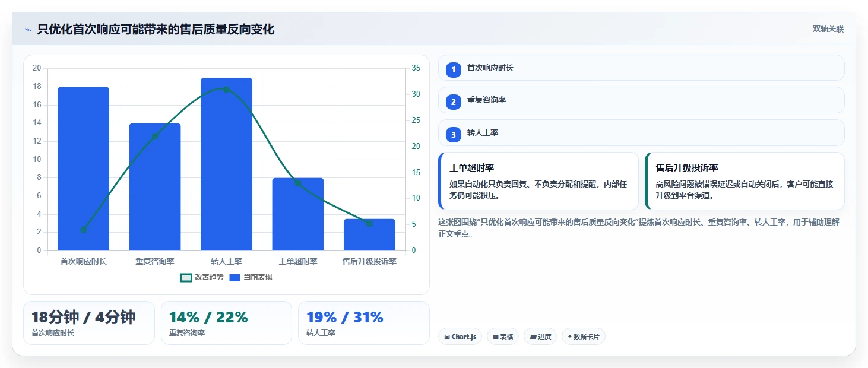
Task: Click trend line peak point at 转人工率
Action: click(226, 89)
